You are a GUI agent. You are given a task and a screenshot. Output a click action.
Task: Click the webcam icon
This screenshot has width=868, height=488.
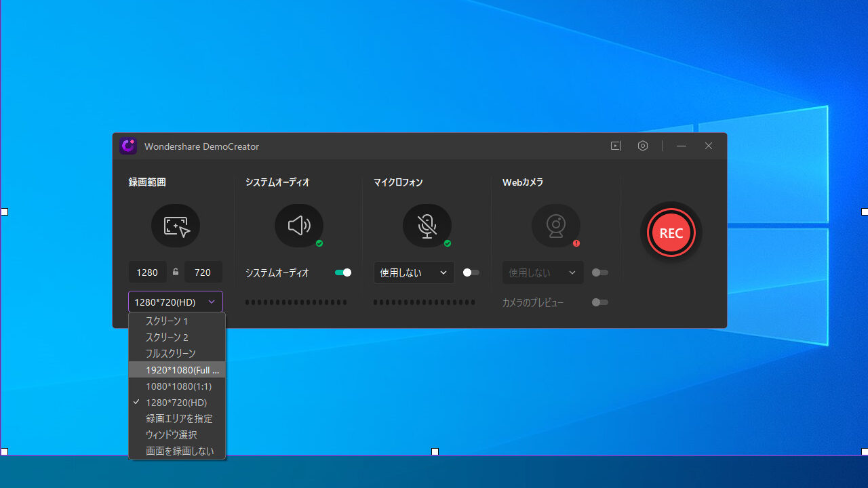point(556,226)
